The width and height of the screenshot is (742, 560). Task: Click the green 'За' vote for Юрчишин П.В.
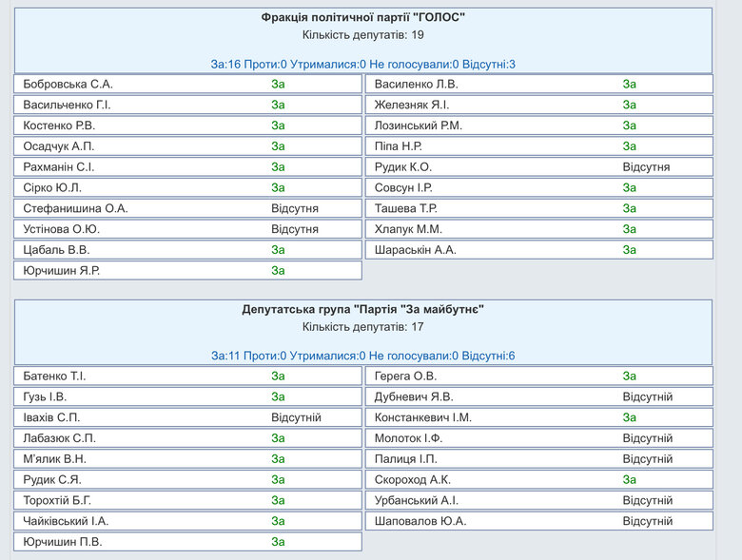(x=278, y=542)
